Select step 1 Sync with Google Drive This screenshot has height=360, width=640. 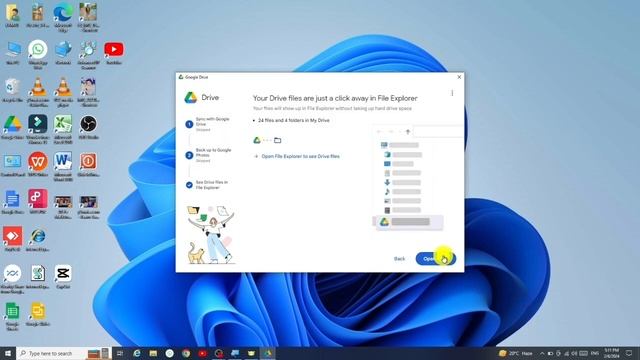[x=208, y=124]
